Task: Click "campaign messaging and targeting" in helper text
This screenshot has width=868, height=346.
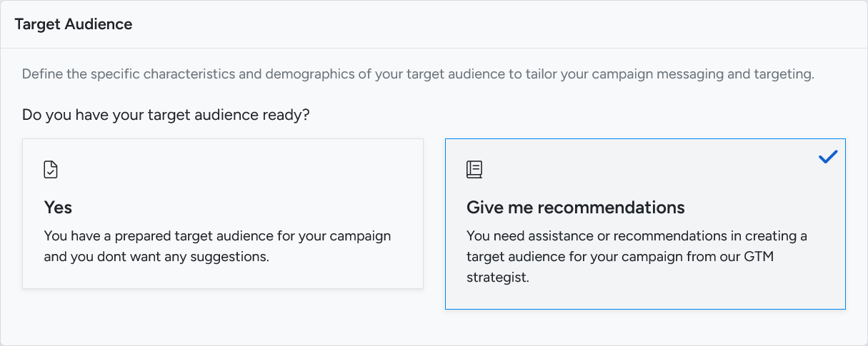Action: click(715, 73)
